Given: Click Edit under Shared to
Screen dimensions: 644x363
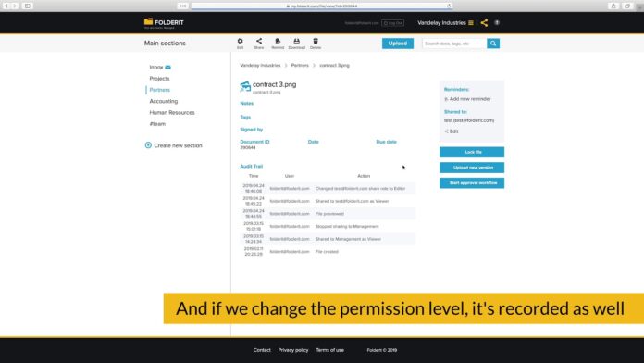Looking at the screenshot, I should [x=453, y=131].
